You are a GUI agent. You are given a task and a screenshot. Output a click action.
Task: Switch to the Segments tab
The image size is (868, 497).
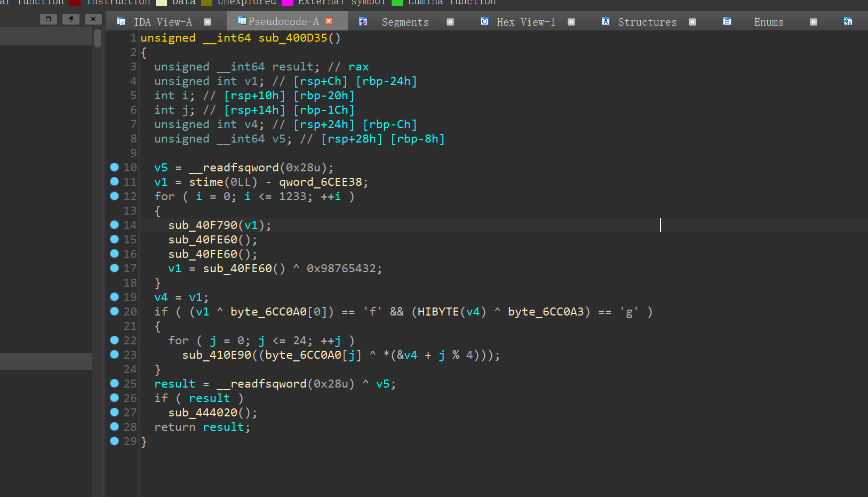[405, 22]
